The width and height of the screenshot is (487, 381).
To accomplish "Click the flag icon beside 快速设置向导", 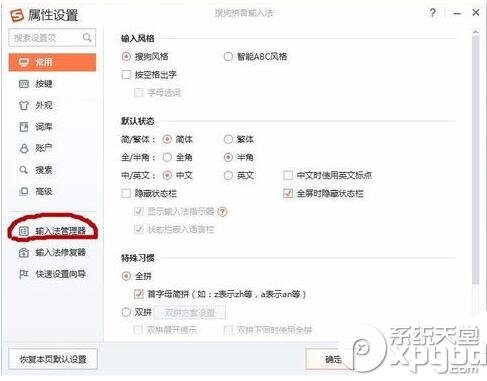I will click(23, 274).
